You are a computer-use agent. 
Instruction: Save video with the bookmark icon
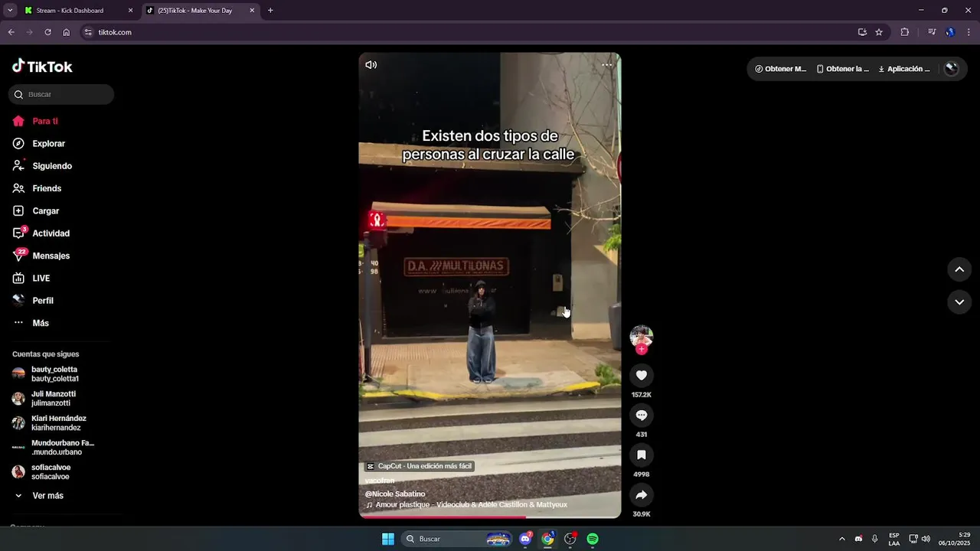click(642, 455)
